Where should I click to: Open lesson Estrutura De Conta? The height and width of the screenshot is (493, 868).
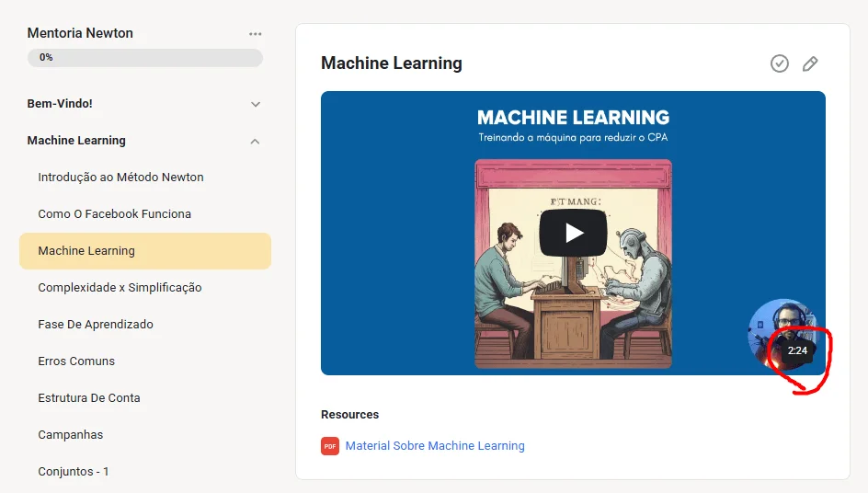(88, 397)
